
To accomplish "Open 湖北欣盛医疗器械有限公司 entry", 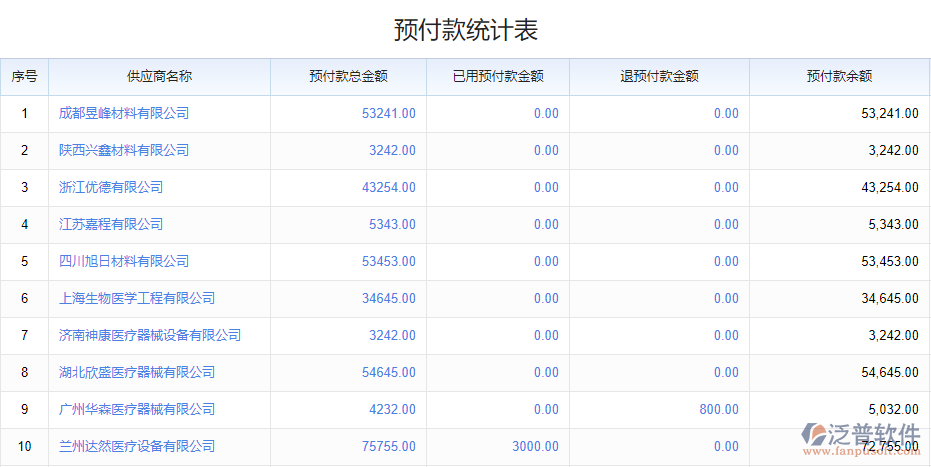I will click(137, 372).
